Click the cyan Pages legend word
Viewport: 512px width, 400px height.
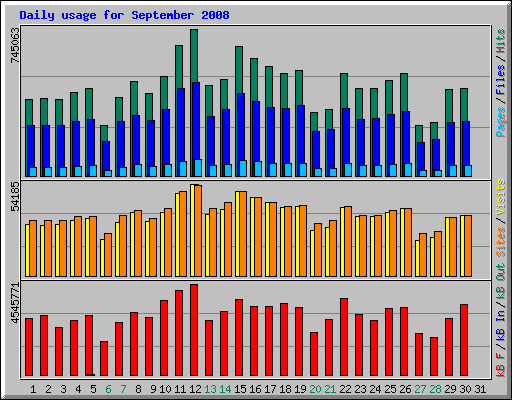pos(501,122)
